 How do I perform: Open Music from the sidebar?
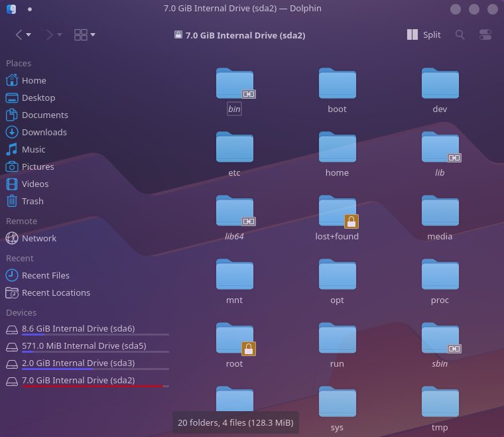click(33, 149)
